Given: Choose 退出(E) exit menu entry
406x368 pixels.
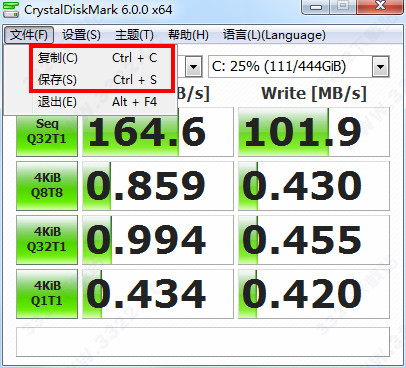Looking at the screenshot, I should click(97, 102).
